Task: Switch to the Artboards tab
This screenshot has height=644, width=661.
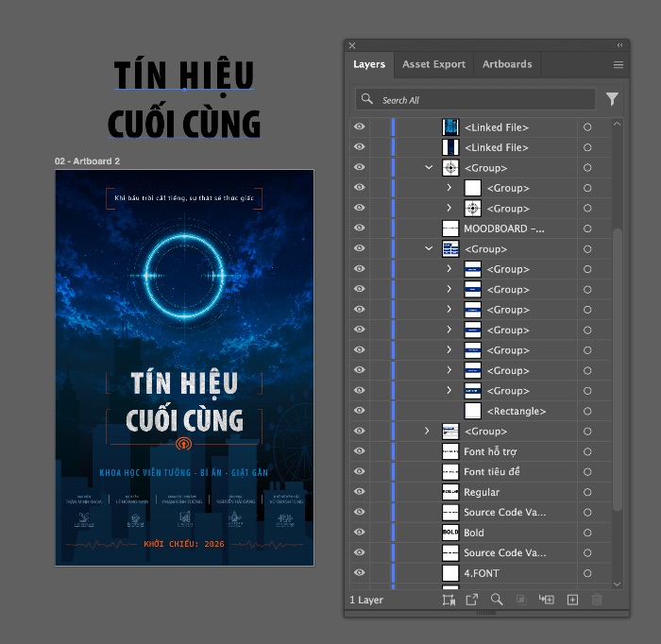Action: click(x=507, y=64)
